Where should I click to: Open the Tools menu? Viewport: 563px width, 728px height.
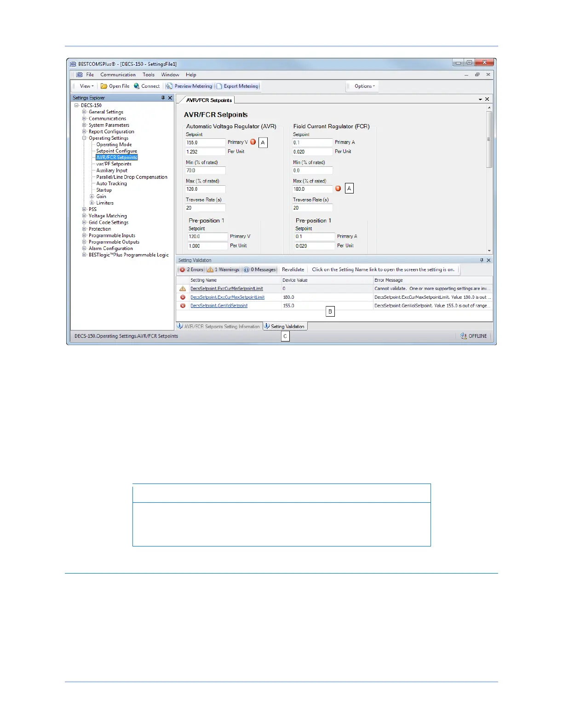point(149,74)
